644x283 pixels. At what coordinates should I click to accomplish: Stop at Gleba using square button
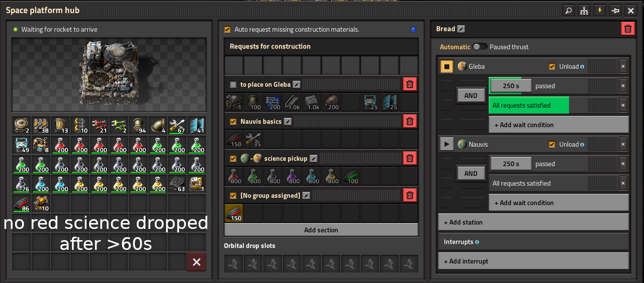pos(447,66)
